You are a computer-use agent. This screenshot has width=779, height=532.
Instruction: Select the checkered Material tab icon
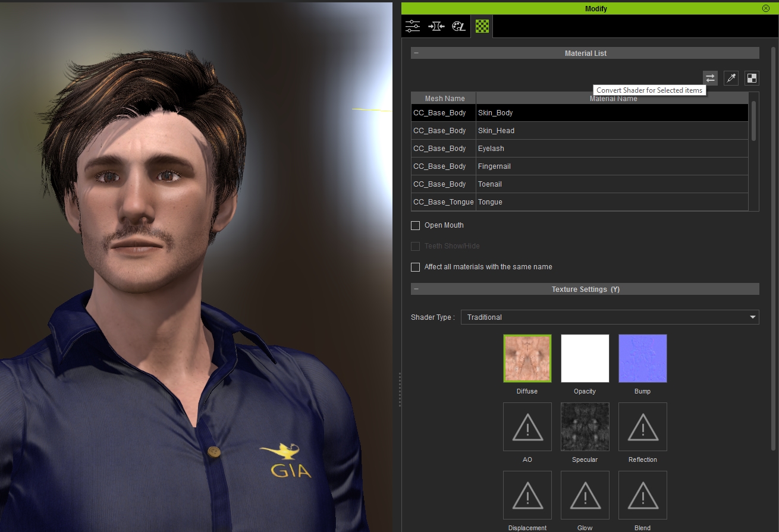click(x=482, y=26)
